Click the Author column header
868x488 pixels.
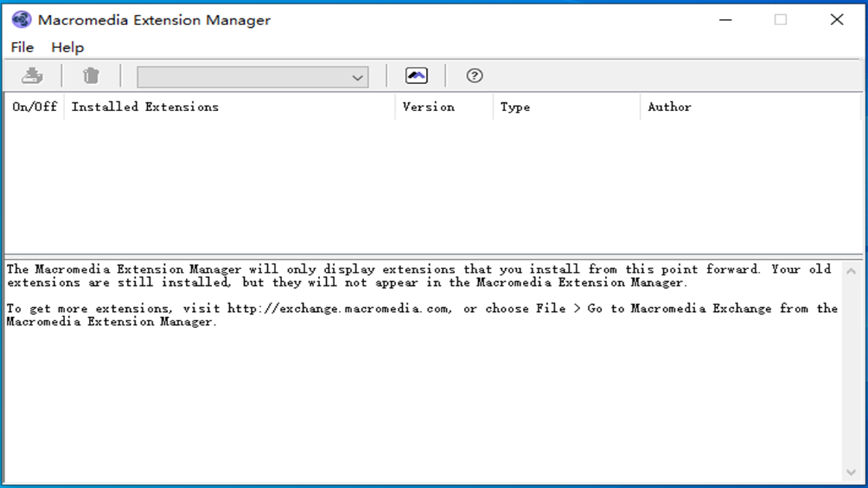pyautogui.click(x=669, y=106)
